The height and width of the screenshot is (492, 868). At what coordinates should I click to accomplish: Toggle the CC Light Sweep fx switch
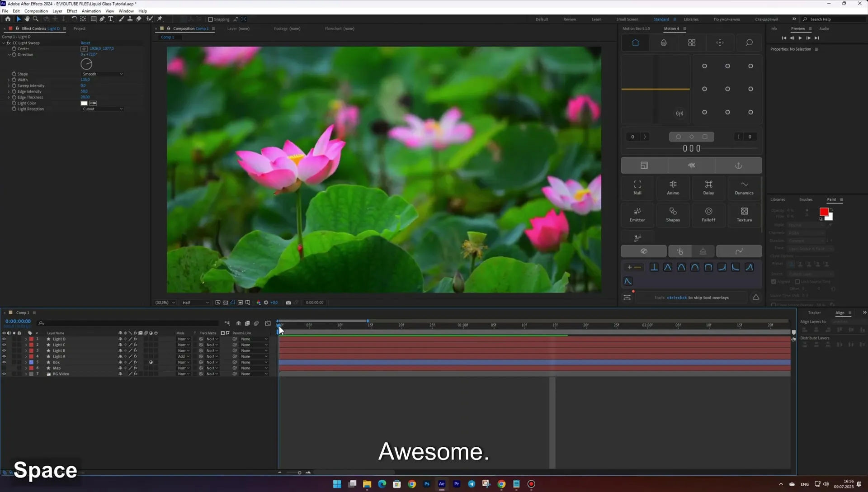pos(8,43)
